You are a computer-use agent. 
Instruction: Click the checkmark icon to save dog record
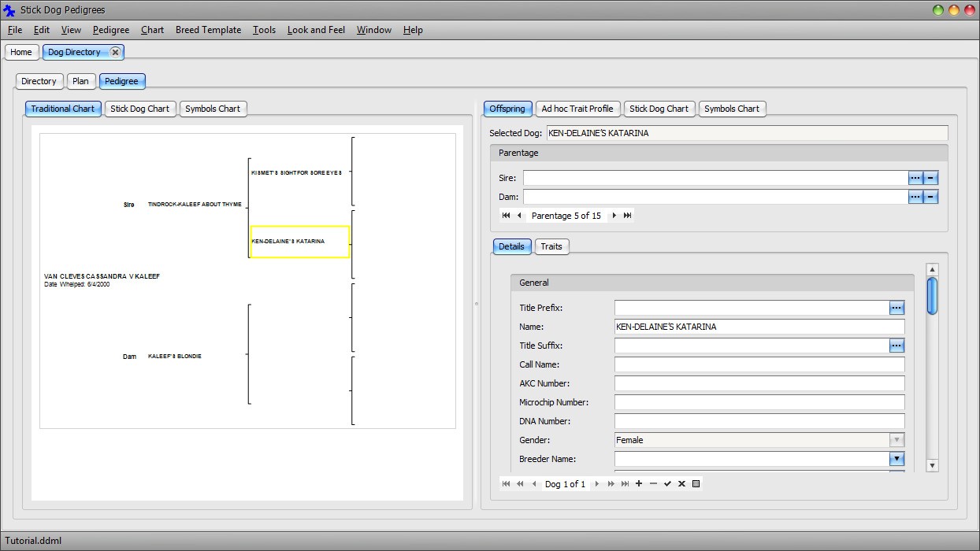tap(667, 484)
